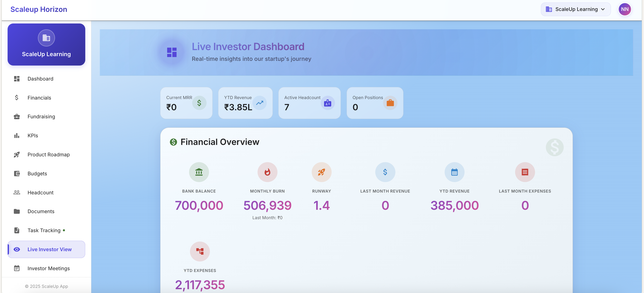
Task: Open Task Tracking page
Action: point(46,230)
